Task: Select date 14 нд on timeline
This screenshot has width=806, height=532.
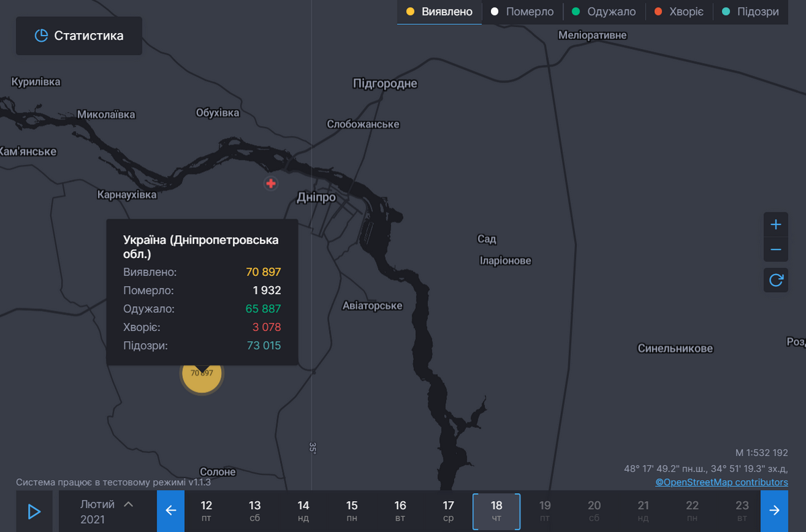Action: (x=304, y=511)
